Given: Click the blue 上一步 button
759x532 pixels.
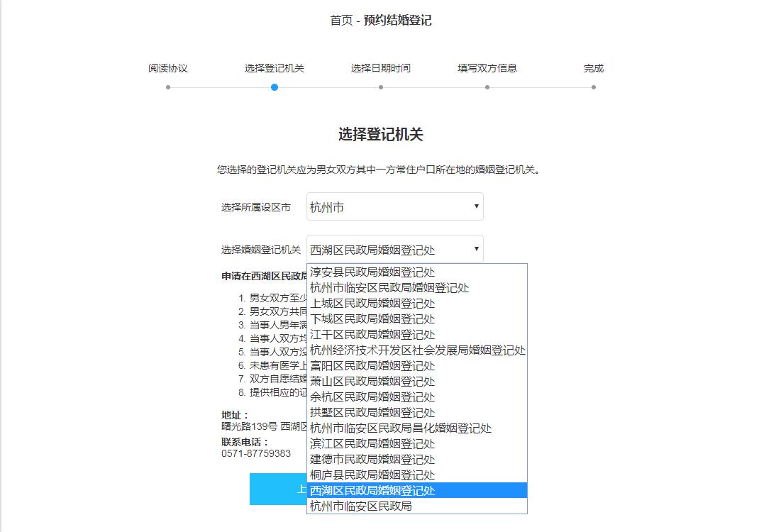Looking at the screenshot, I should pyautogui.click(x=278, y=489).
